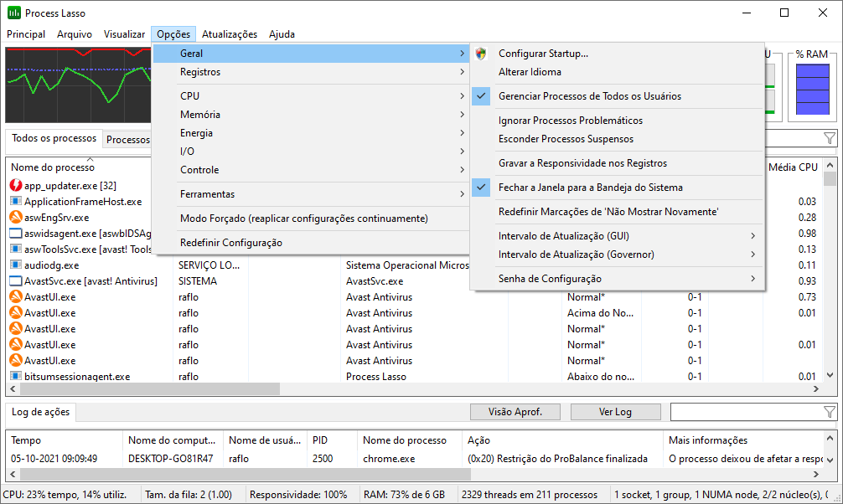Image resolution: width=843 pixels, height=504 pixels.
Task: Expand the Controle submenu
Action: click(x=311, y=170)
